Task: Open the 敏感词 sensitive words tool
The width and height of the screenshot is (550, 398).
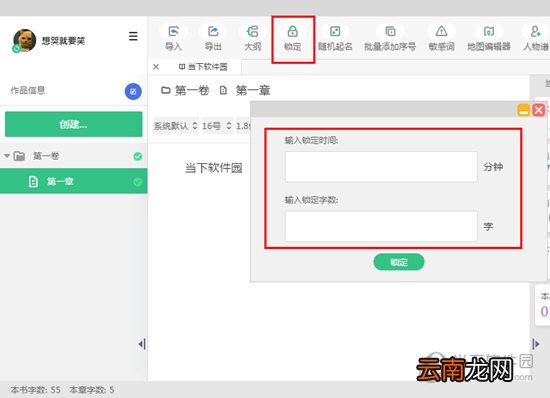Action: (441, 38)
